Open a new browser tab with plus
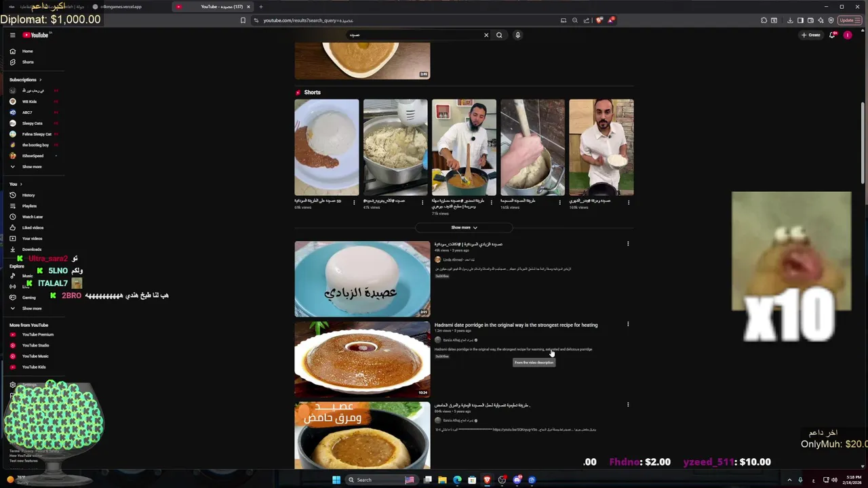 click(x=260, y=7)
